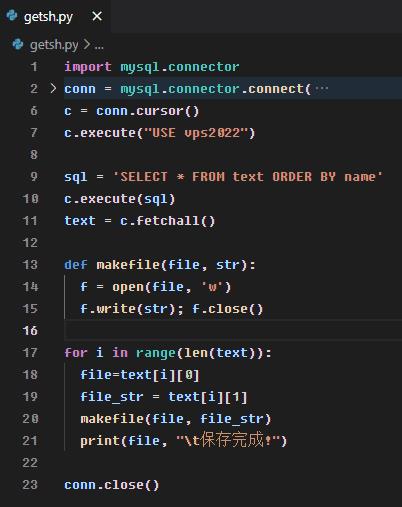Click conn.close() on the last line
Viewport: 402px width, 507px height.
click(112, 485)
